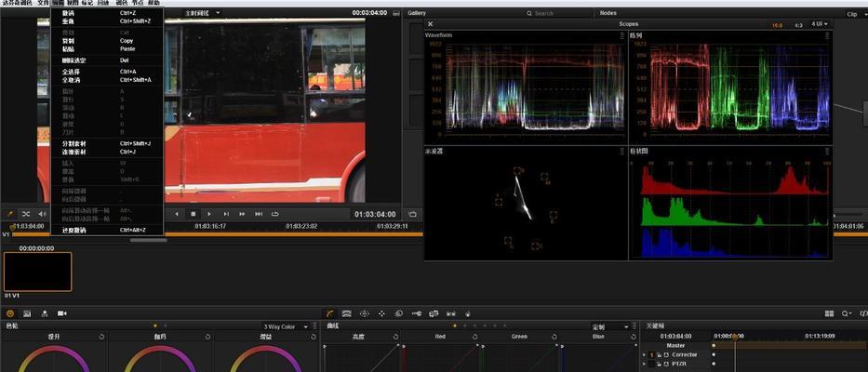868x372 pixels.
Task: Open the Blur palette icon
Action: [x=398, y=313]
